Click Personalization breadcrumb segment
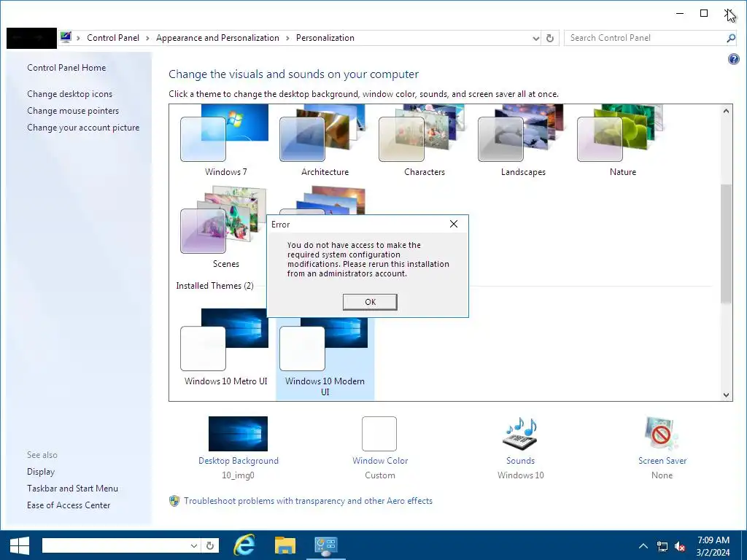 325,38
